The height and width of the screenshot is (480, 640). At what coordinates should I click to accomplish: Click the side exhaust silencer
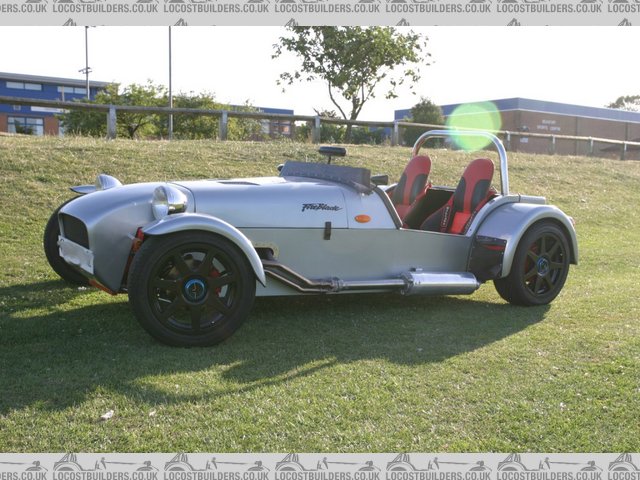pyautogui.click(x=440, y=283)
